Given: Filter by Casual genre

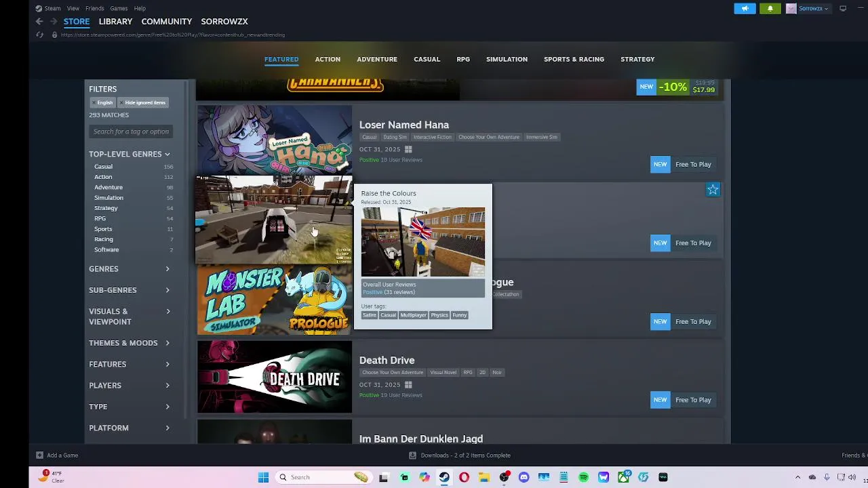Looking at the screenshot, I should tap(104, 167).
